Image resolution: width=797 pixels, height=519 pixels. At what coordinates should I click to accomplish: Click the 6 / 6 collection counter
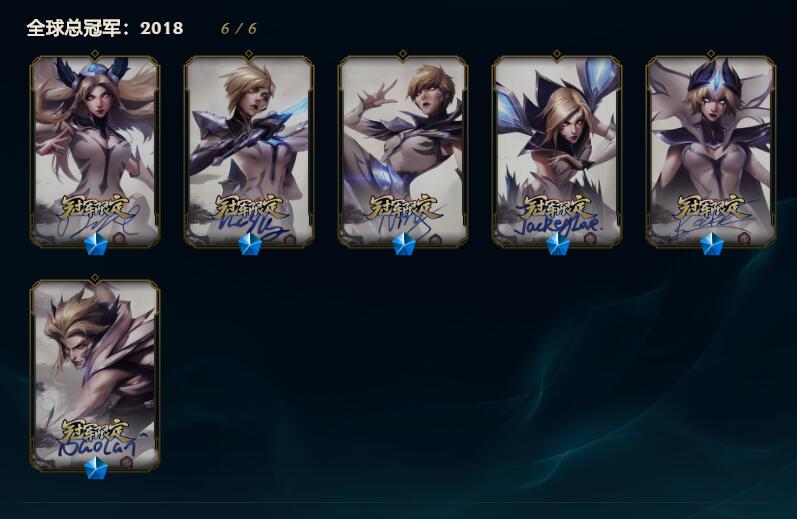pos(238,28)
